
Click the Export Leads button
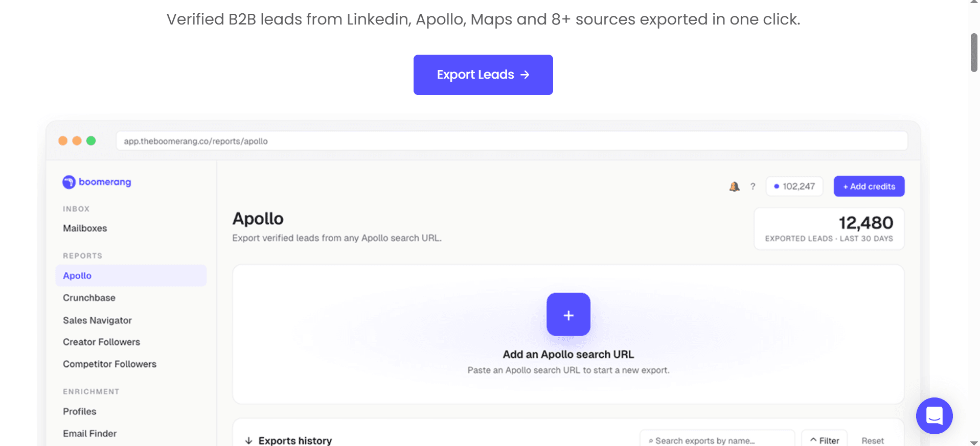pyautogui.click(x=483, y=75)
